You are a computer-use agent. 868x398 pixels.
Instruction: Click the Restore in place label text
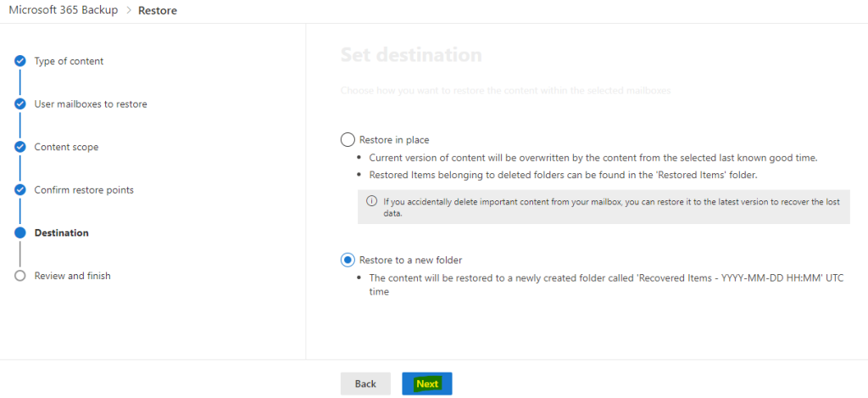coord(394,140)
